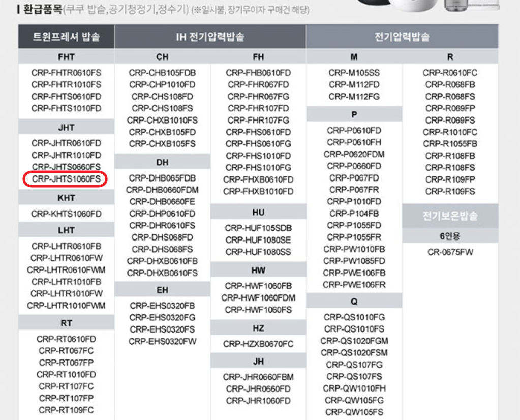Click the 전기압력밥솥 header
The height and width of the screenshot is (420, 520).
click(x=402, y=37)
